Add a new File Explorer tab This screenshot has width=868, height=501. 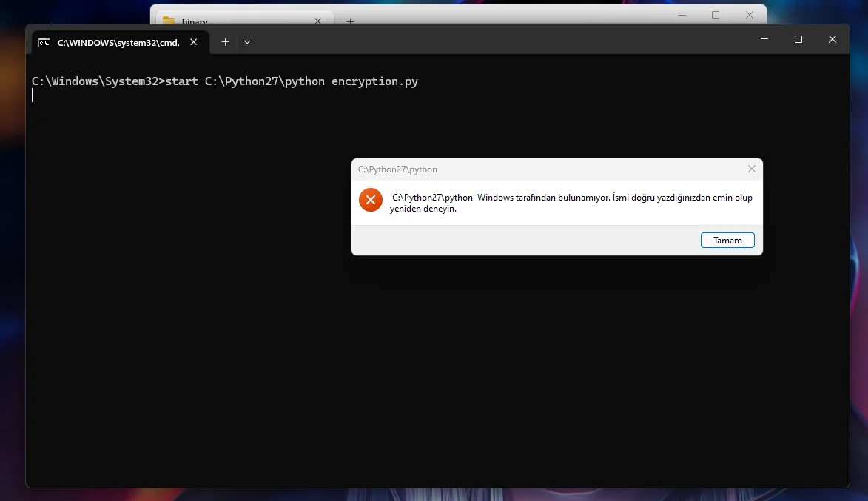click(x=351, y=21)
